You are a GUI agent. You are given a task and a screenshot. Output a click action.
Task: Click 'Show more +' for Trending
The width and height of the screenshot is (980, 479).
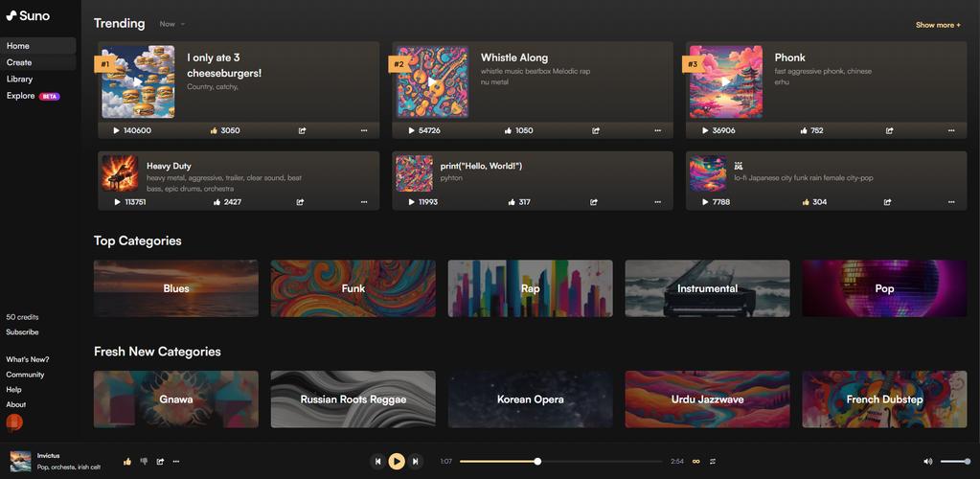[938, 25]
